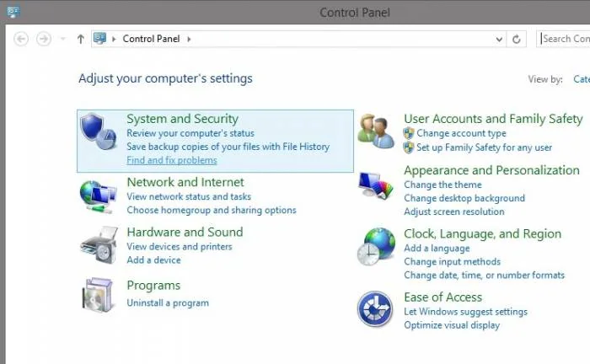Click the Control Panel title bar icon
This screenshot has width=590, height=364.
(13, 12)
